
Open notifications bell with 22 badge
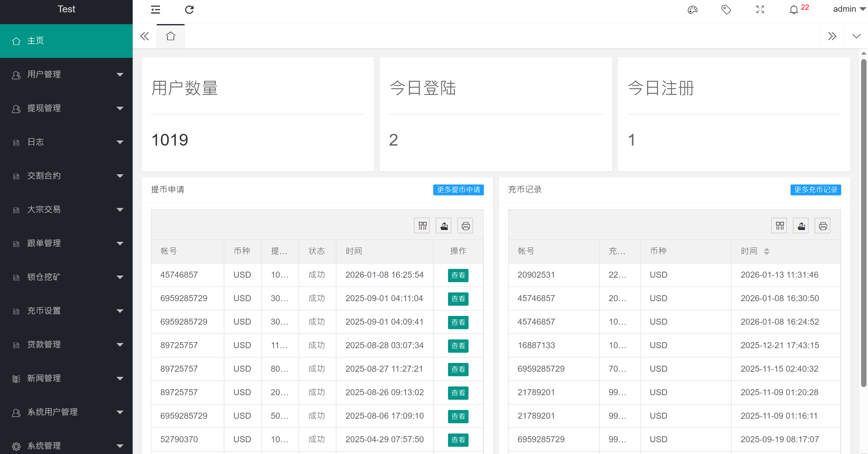tap(794, 9)
